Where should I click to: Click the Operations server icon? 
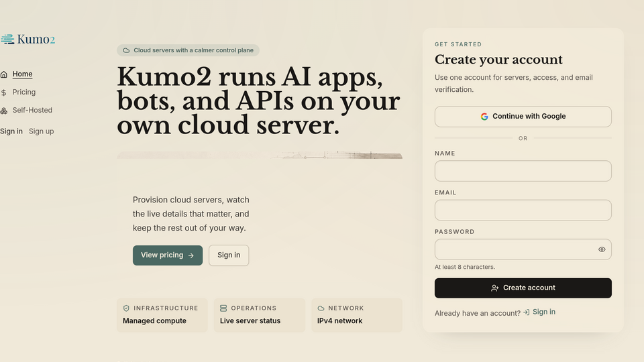[223, 308]
